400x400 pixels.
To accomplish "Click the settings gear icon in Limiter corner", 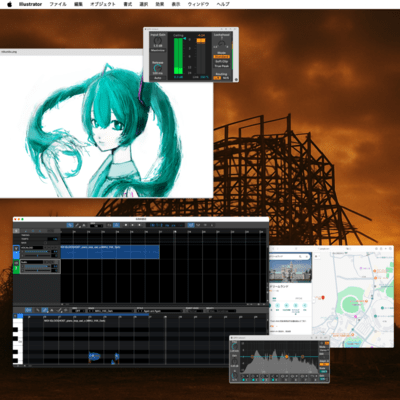I will point(236,79).
